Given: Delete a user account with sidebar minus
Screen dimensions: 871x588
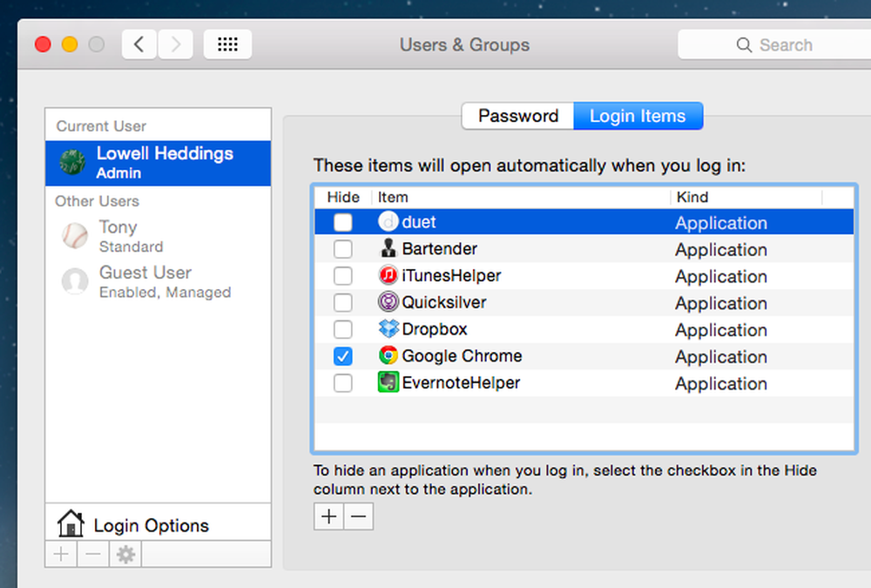Looking at the screenshot, I should tap(93, 554).
